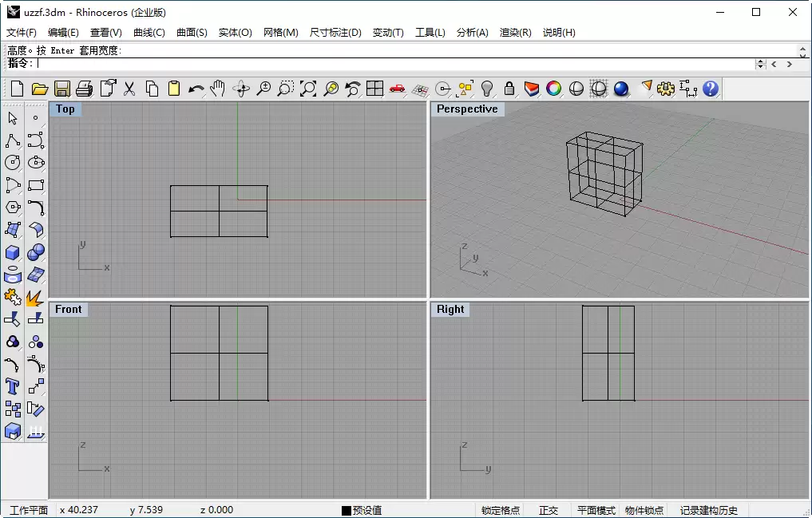The image size is (812, 518).
Task: Select the arrow pointer tool
Action: pyautogui.click(x=13, y=118)
